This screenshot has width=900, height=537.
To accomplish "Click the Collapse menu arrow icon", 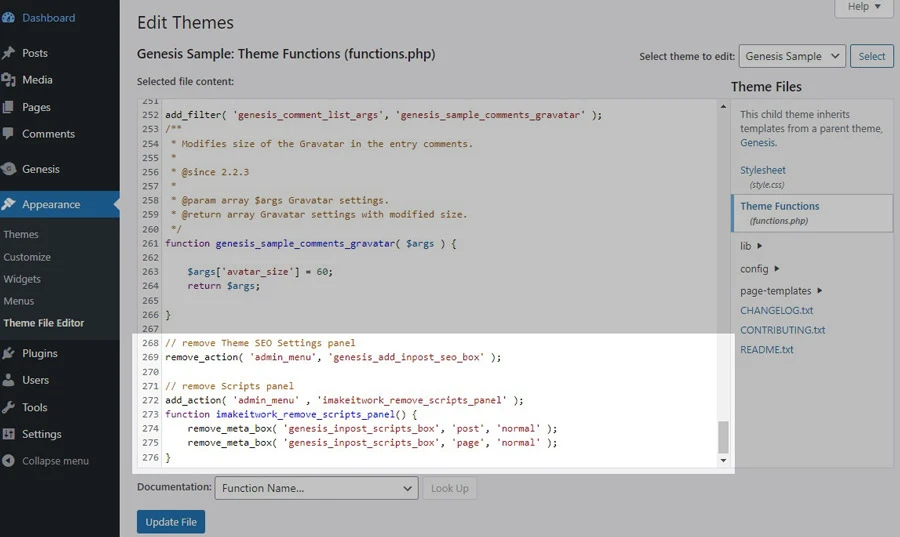I will point(8,461).
